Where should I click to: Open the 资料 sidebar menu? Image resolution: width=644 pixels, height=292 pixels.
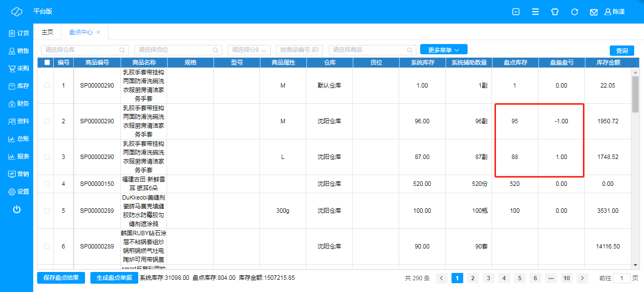[19, 121]
